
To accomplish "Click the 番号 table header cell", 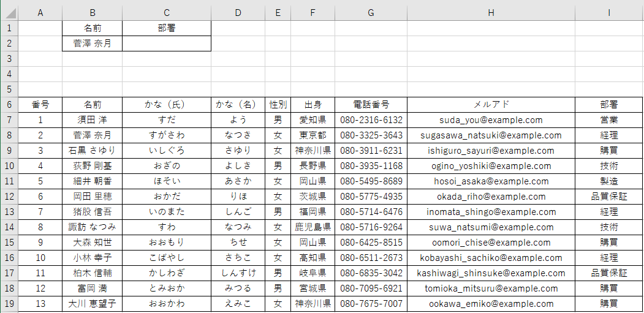I will [40, 104].
